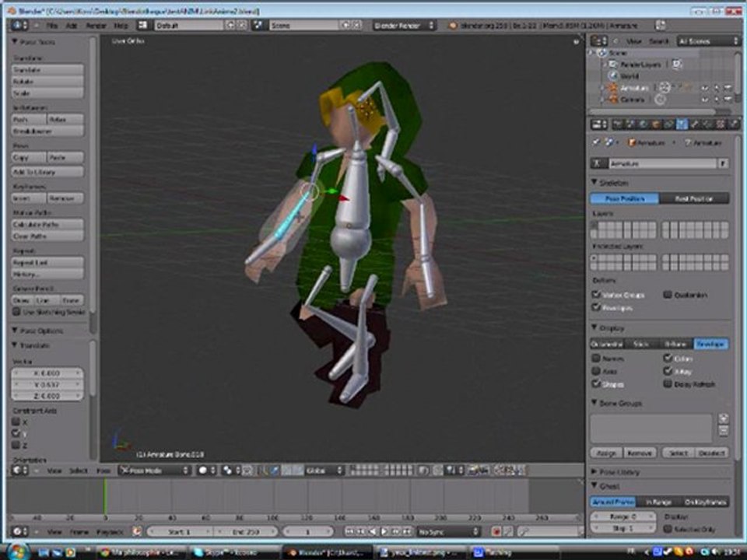Click the Translate button in Pose Tools
Screen dimensions: 747x560
47,69
